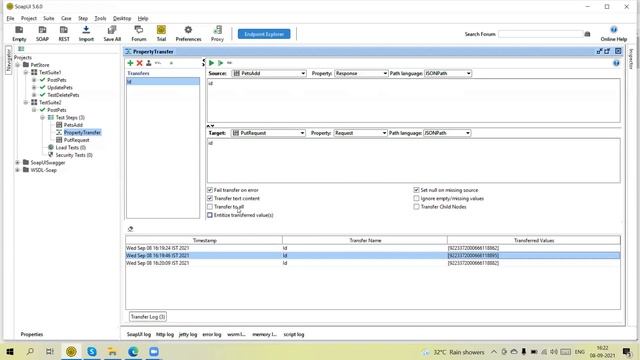
Task: Select PutRequest step in navigator tree
Action: [76, 140]
